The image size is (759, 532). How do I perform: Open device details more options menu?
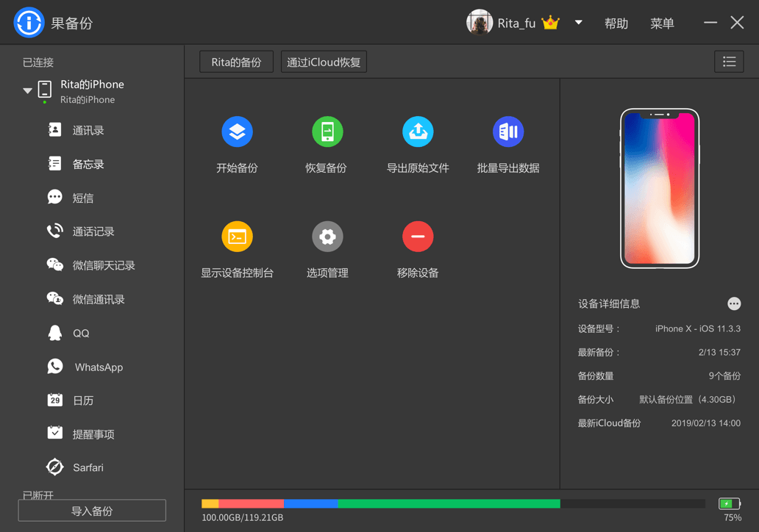(734, 303)
